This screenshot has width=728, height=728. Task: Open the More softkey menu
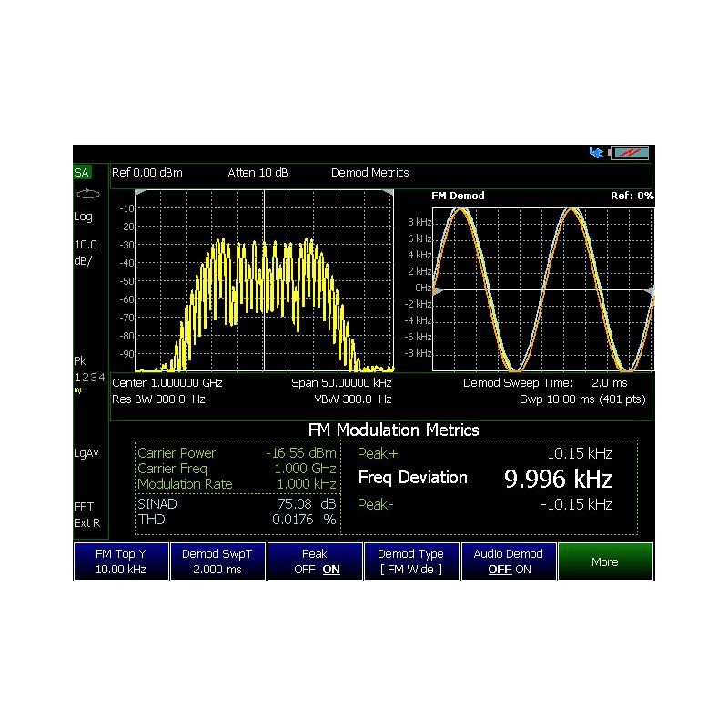pos(605,561)
